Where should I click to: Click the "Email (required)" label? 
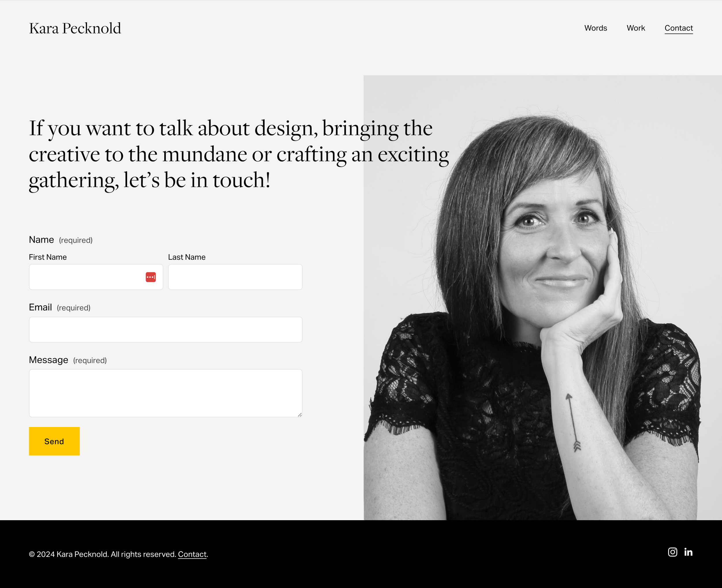(60, 308)
